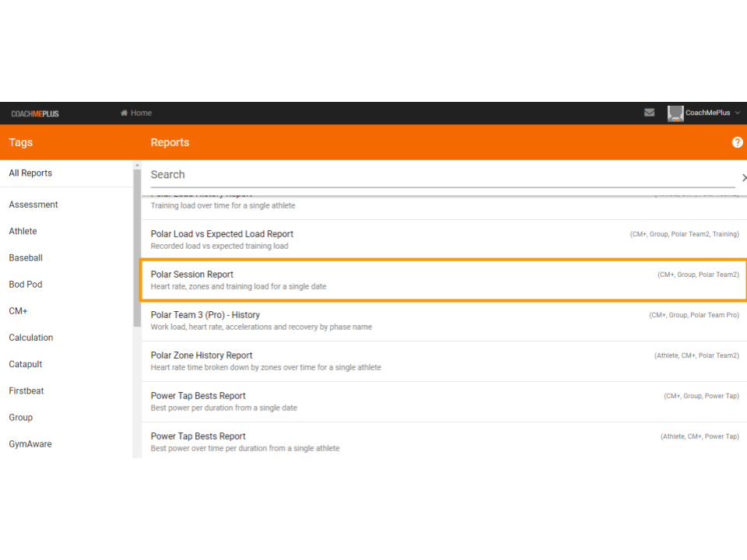
Task: Open the help question mark icon
Action: point(737,142)
